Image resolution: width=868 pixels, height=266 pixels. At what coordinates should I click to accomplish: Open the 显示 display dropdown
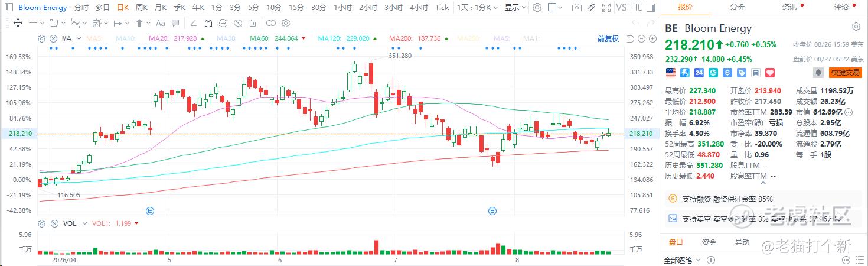[x=516, y=8]
